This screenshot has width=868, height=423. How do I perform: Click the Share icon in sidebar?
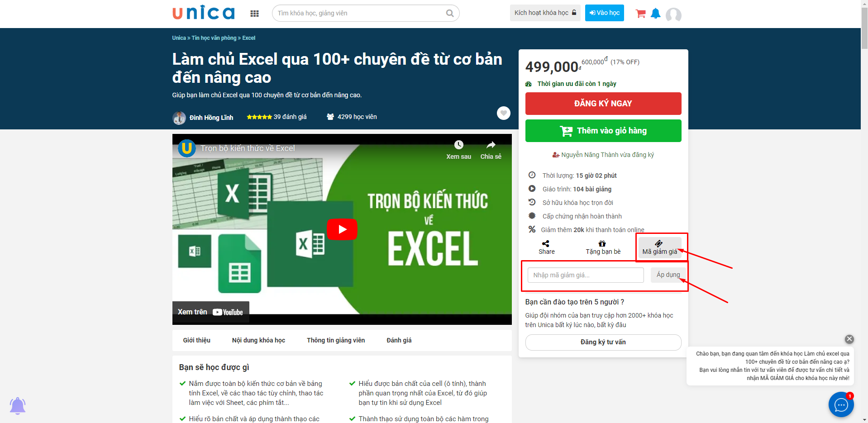point(546,243)
